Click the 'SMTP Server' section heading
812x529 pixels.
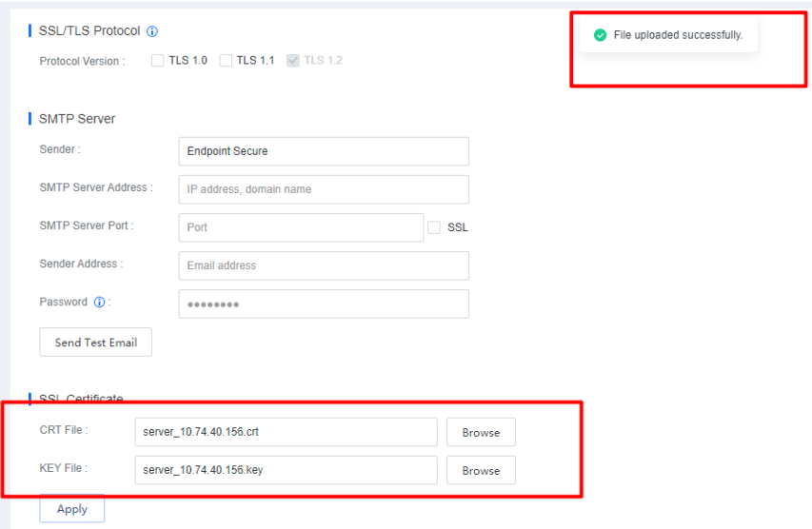[77, 119]
